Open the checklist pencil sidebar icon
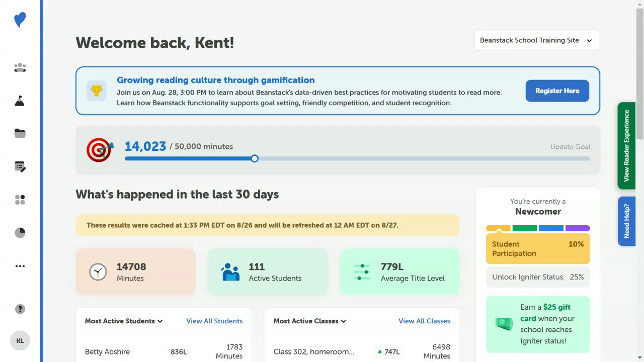 tap(20, 166)
